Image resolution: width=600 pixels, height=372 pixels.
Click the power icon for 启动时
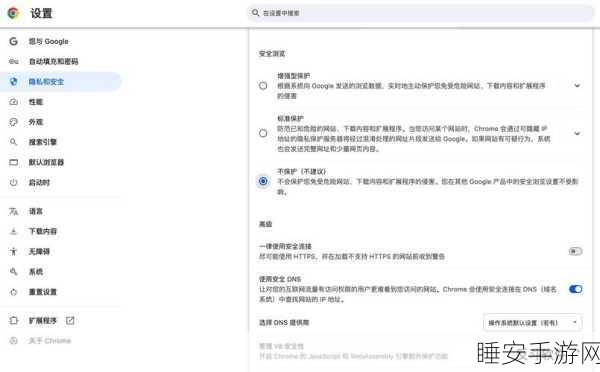tap(13, 183)
